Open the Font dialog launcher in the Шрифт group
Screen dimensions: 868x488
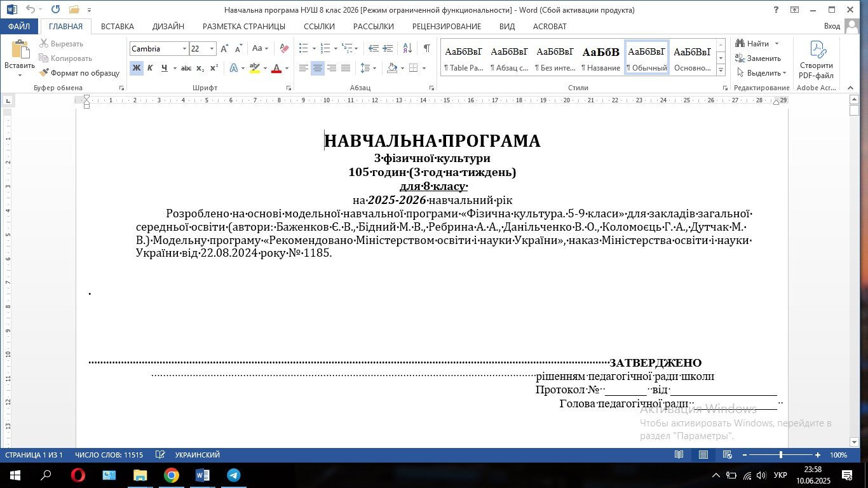[x=289, y=88]
